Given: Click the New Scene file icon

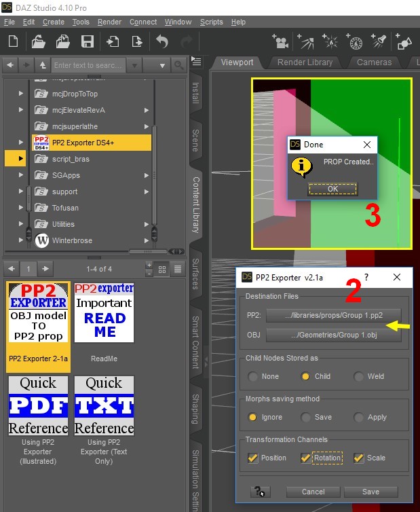Looking at the screenshot, I should click(x=14, y=42).
